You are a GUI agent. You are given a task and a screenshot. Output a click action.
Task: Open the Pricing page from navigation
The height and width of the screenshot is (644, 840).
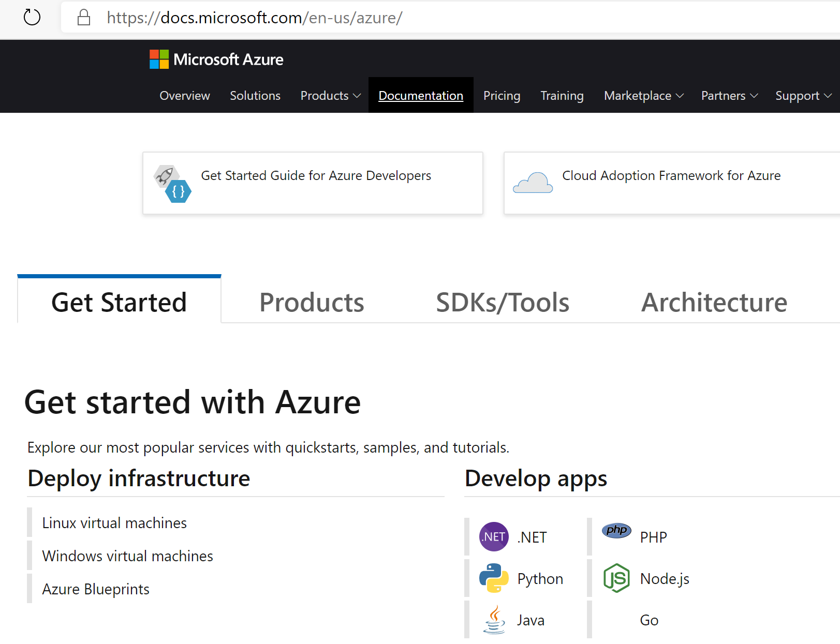[502, 95]
